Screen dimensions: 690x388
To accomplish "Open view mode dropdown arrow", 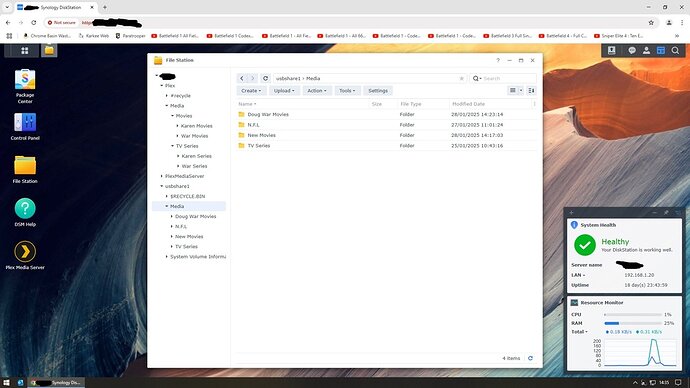I will [521, 91].
